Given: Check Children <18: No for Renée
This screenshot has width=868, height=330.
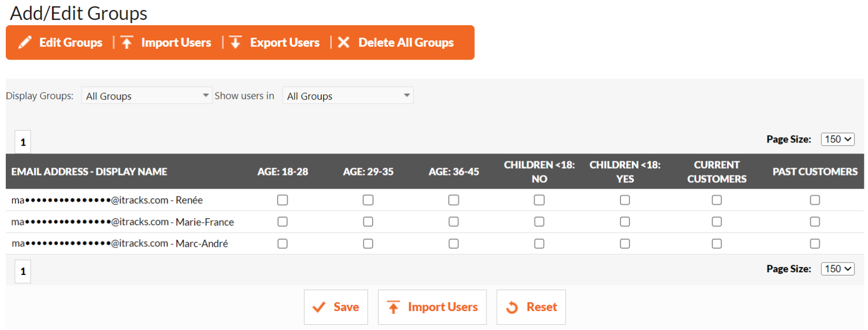Looking at the screenshot, I should [x=539, y=200].
